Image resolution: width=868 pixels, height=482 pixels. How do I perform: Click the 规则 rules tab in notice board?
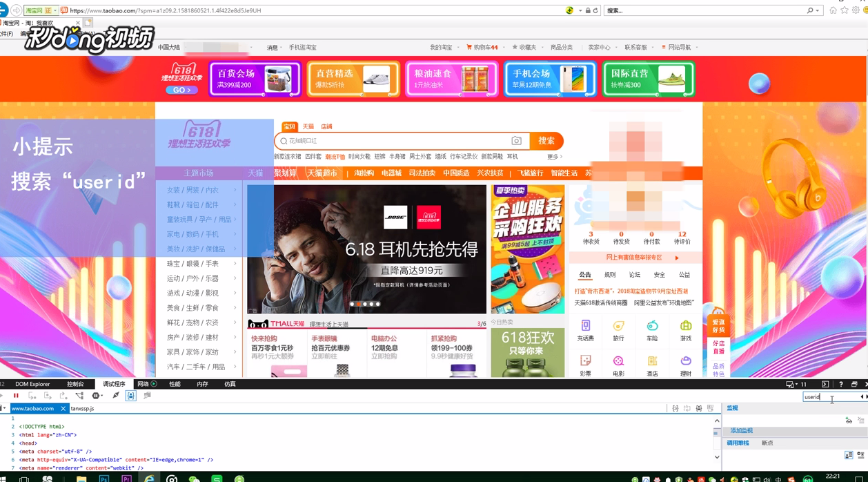pos(610,275)
